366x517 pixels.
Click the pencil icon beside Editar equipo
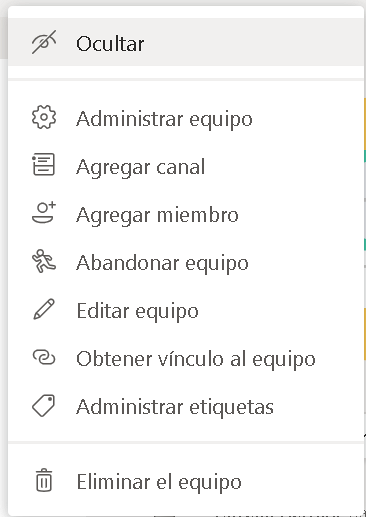click(44, 309)
